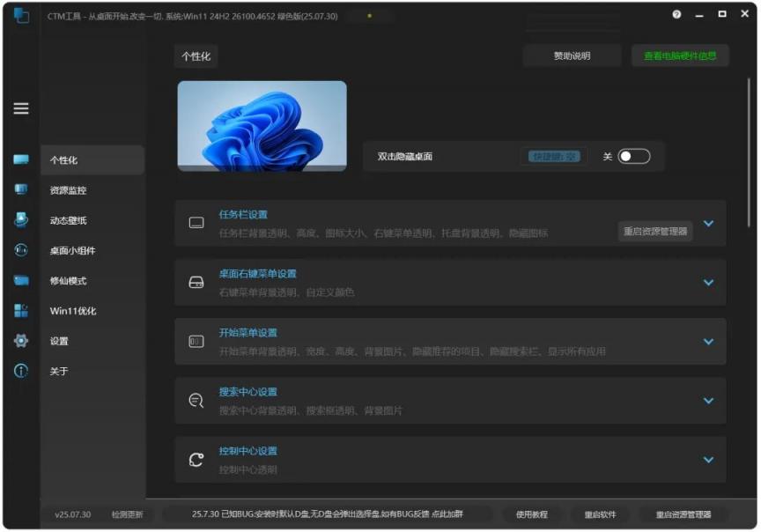
Task: Click the Win11优化 grid icon
Action: pyautogui.click(x=21, y=311)
